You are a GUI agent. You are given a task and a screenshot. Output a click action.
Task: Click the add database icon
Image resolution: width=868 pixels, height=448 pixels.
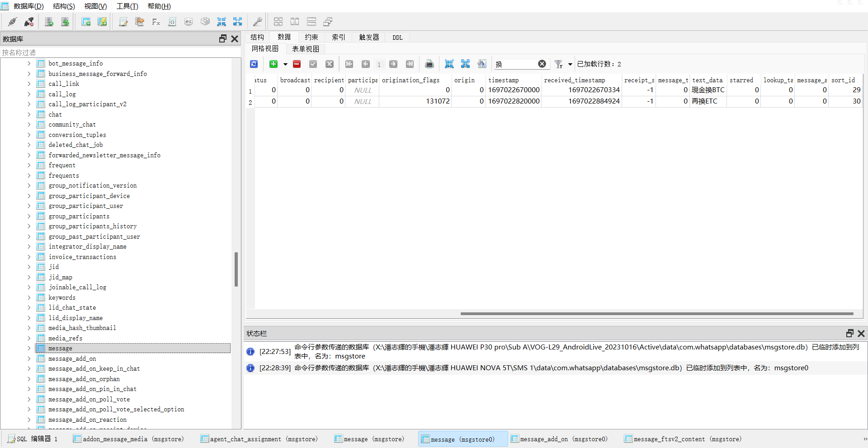(49, 22)
